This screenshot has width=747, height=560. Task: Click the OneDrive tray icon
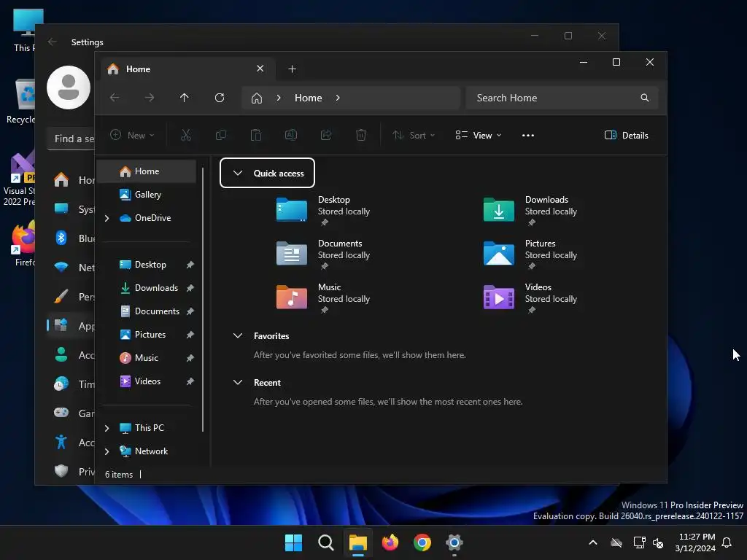click(x=616, y=542)
